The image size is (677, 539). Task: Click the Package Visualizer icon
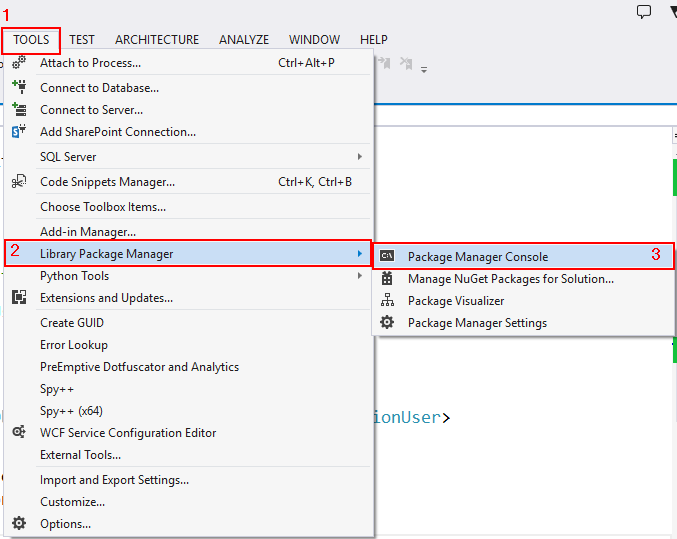click(x=388, y=301)
